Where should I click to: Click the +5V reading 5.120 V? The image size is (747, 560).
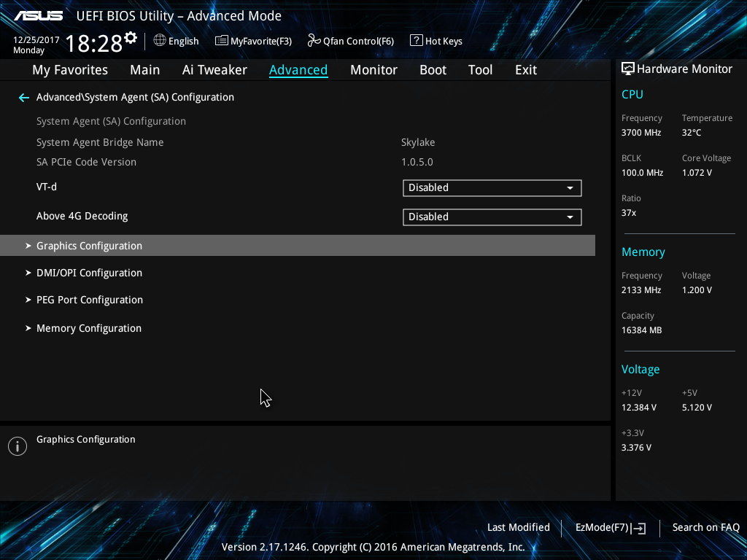[697, 408]
